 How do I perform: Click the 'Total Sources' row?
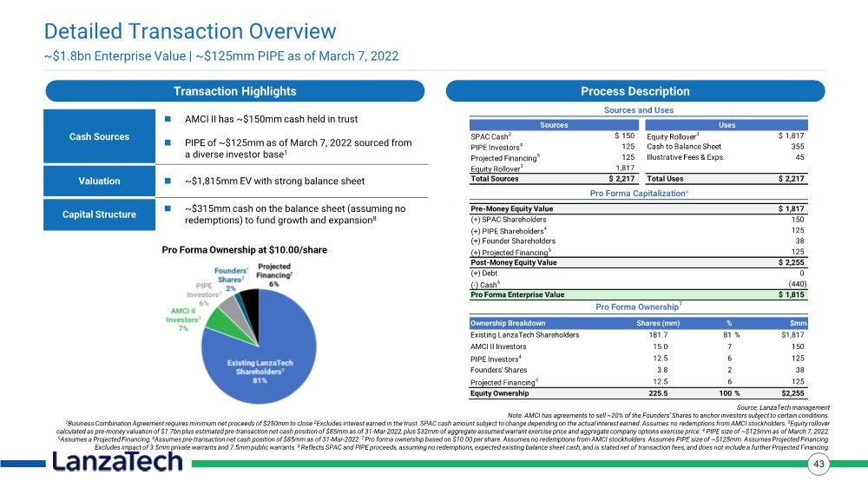(554, 179)
